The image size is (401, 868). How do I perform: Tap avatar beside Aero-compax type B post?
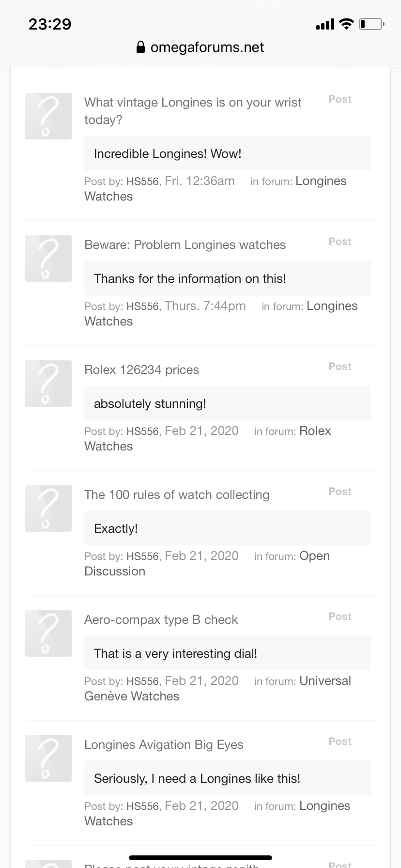[48, 634]
